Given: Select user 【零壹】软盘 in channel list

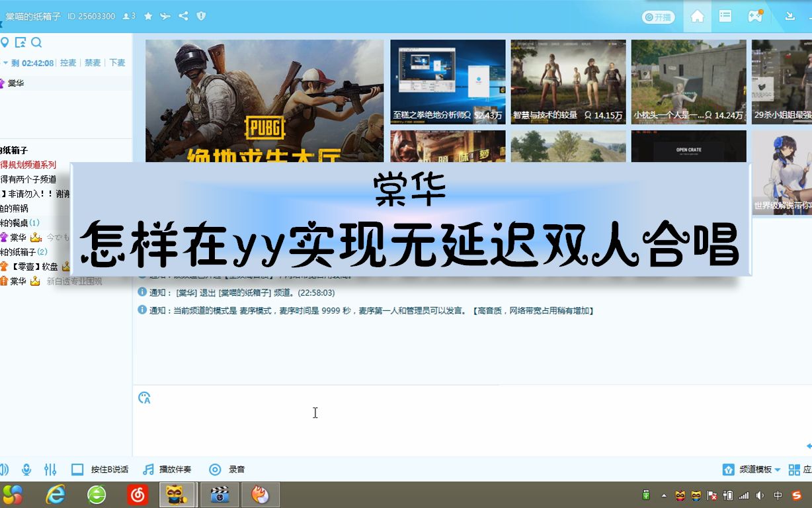Looking at the screenshot, I should click(35, 267).
